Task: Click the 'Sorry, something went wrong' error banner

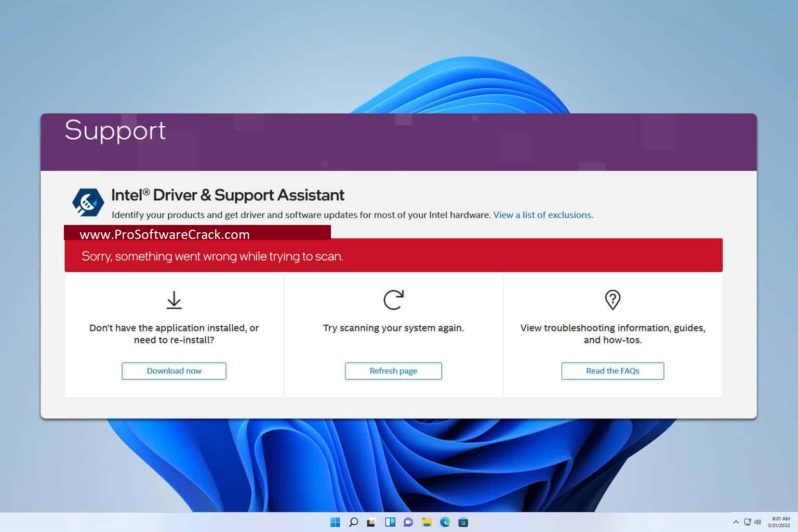Action: point(393,256)
